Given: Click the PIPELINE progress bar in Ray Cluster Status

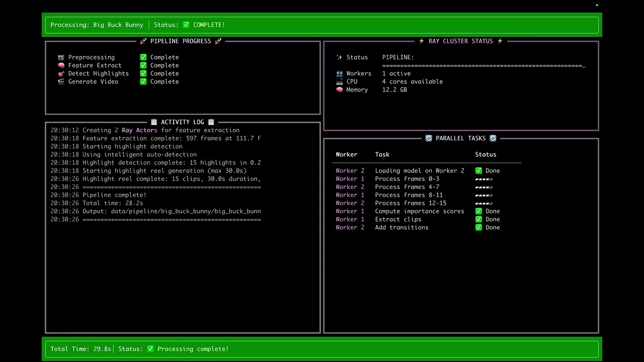Looking at the screenshot, I should click(484, 66).
